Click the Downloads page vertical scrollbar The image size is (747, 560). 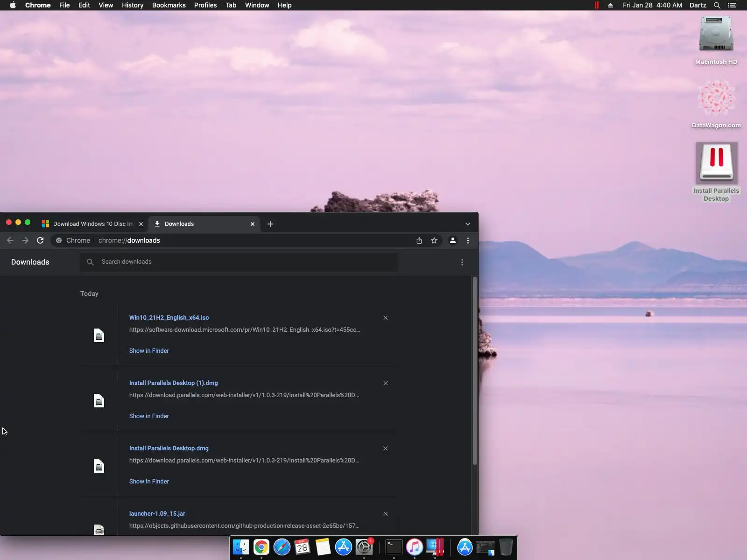[x=475, y=371]
